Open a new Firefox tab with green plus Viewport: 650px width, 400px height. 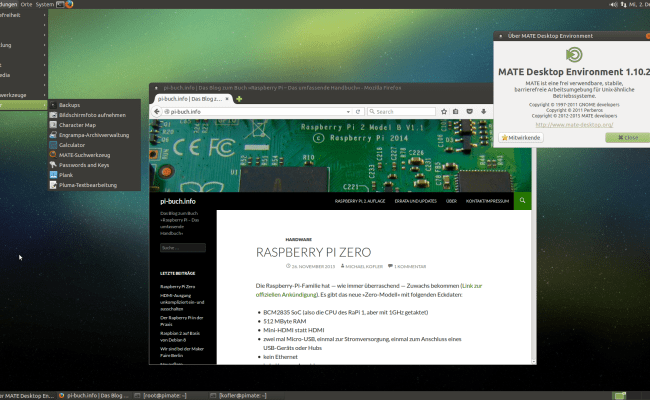tap(239, 99)
